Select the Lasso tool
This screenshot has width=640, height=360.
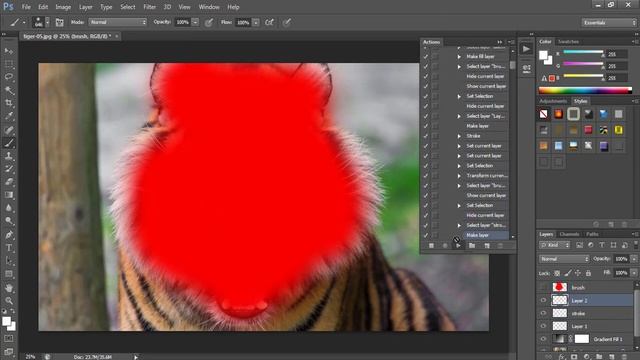tap(9, 77)
